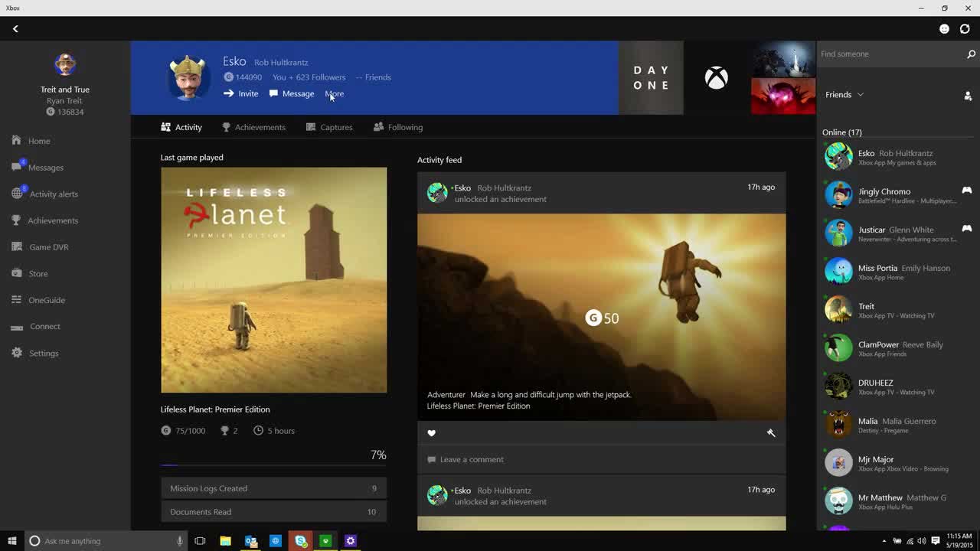The image size is (980, 551).
Task: Click Esko avatar in second feed post
Action: pos(437,495)
